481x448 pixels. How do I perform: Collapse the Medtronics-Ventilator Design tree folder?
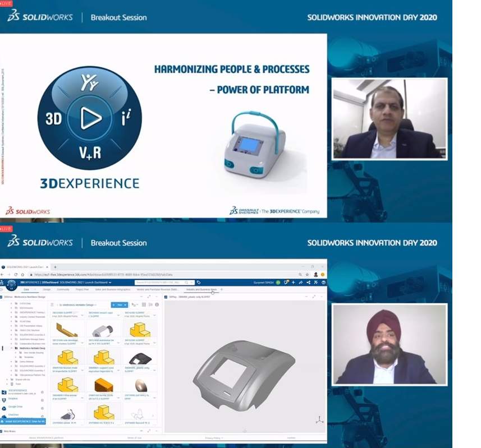(11, 348)
